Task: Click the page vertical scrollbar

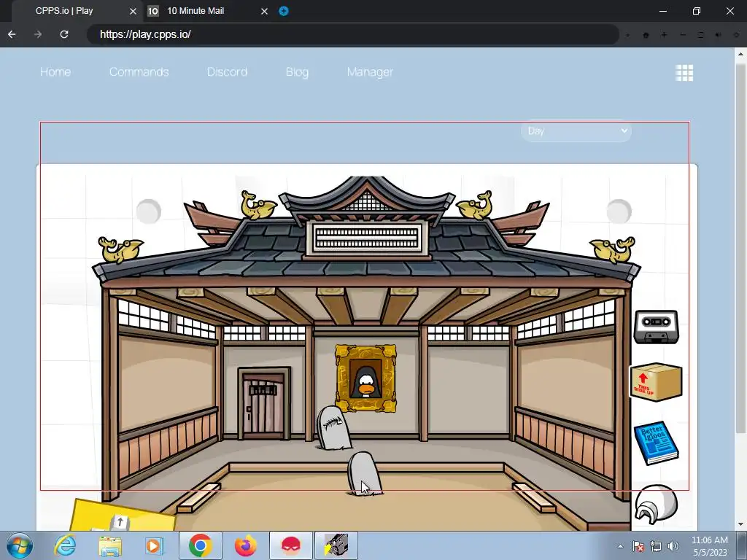Action: 741,248
